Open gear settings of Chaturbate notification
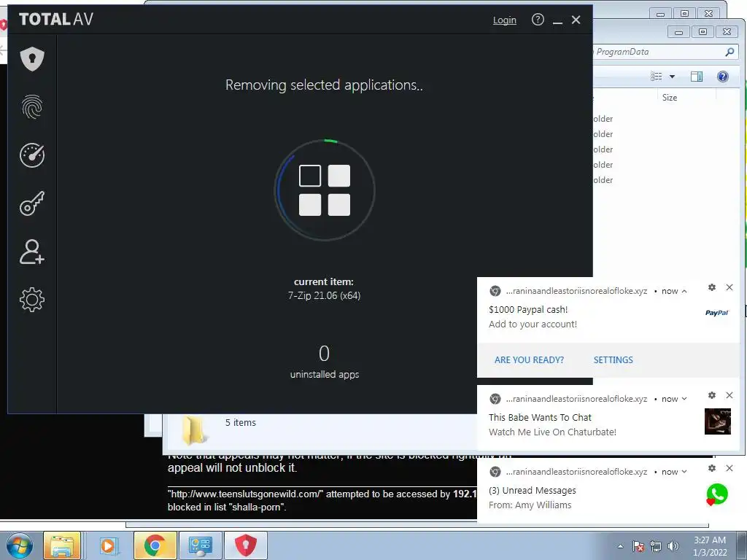Viewport: 747px width, 560px height. coord(712,395)
